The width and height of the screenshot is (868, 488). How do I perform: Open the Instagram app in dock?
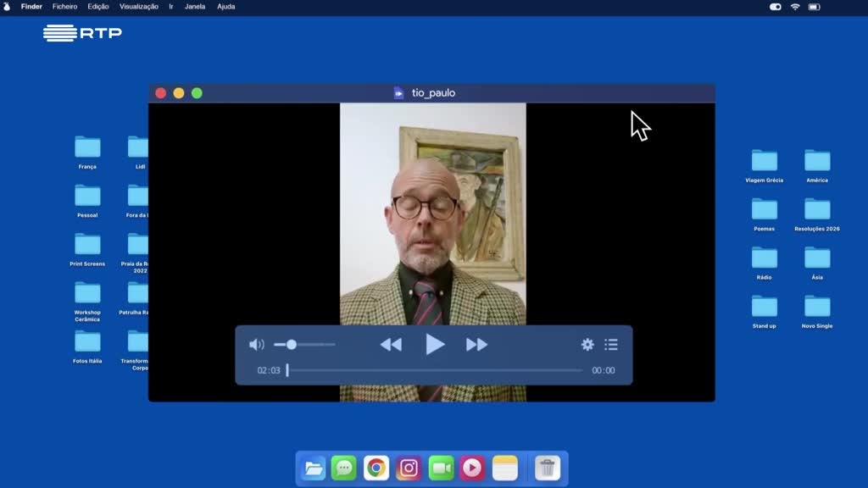(409, 468)
